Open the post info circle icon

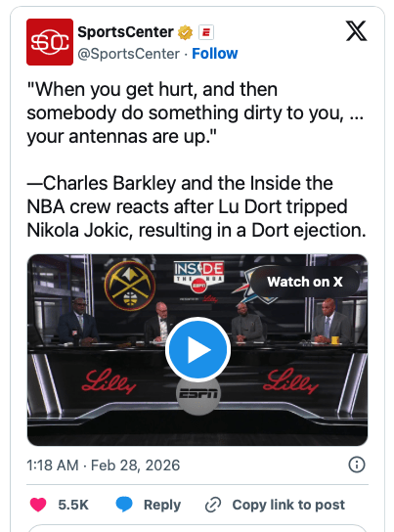click(357, 465)
